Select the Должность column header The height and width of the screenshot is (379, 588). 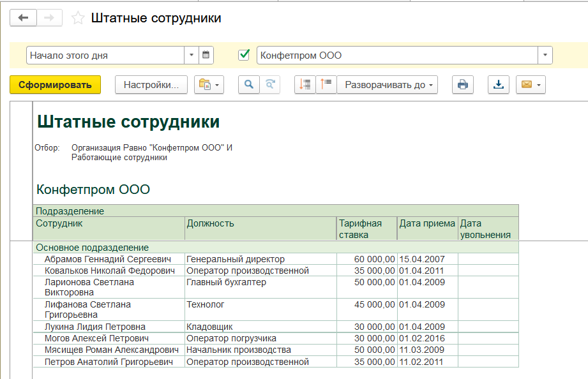click(260, 228)
